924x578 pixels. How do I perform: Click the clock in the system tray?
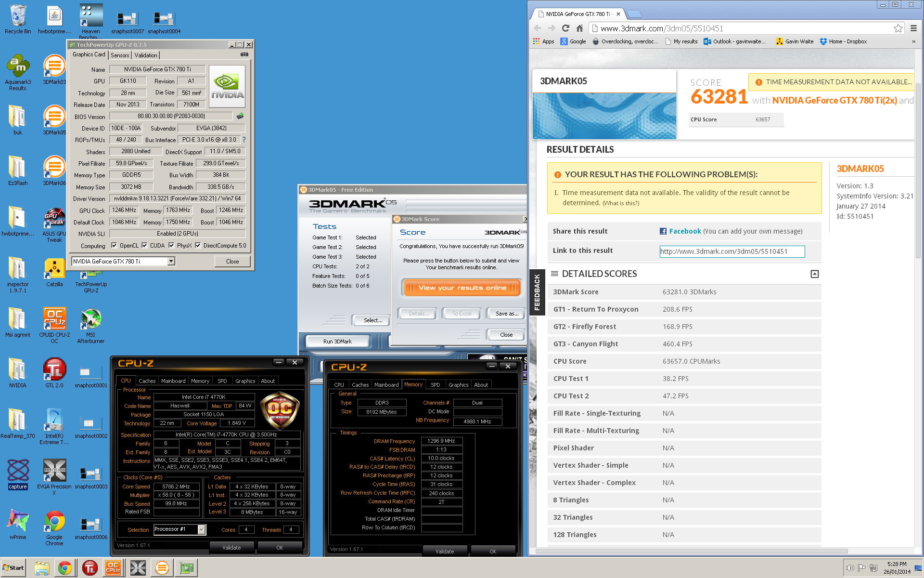click(x=897, y=568)
